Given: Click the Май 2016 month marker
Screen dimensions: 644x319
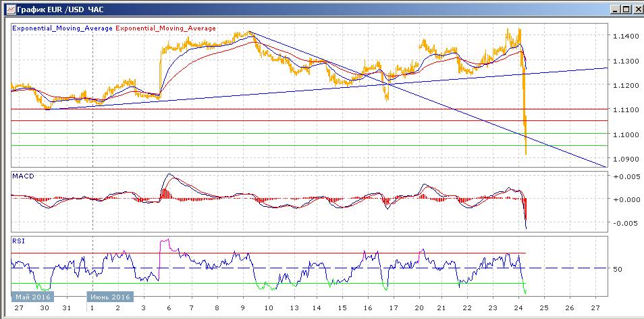Looking at the screenshot, I should 32,297.
